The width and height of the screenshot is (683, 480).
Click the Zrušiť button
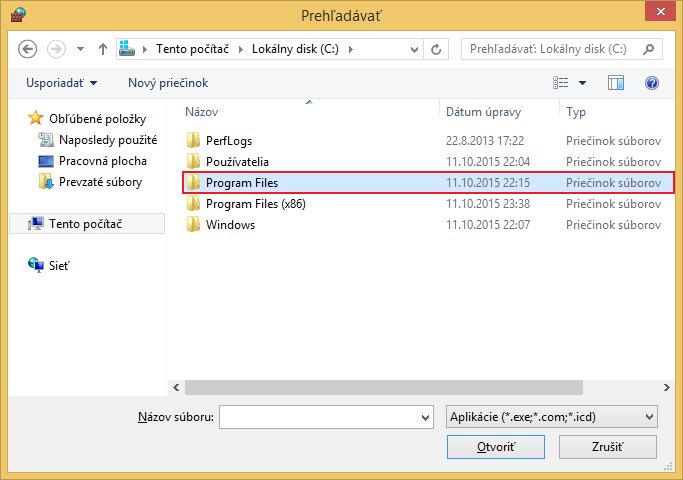[608, 447]
